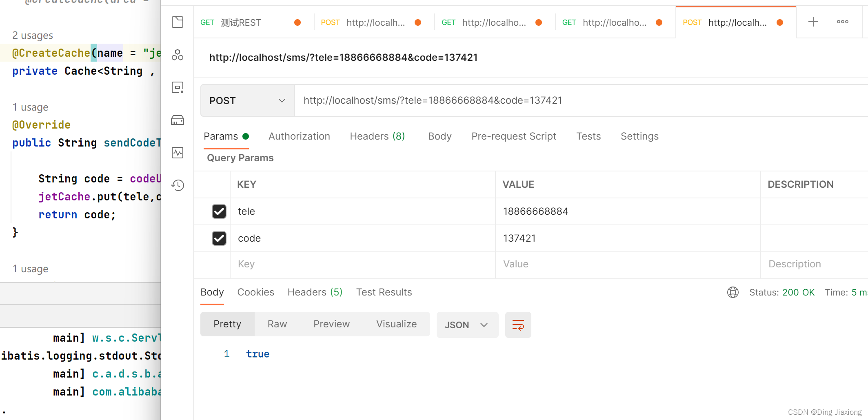Screen dimensions: 868x420
Task: Uncheck the tele query parameter
Action: click(x=219, y=211)
